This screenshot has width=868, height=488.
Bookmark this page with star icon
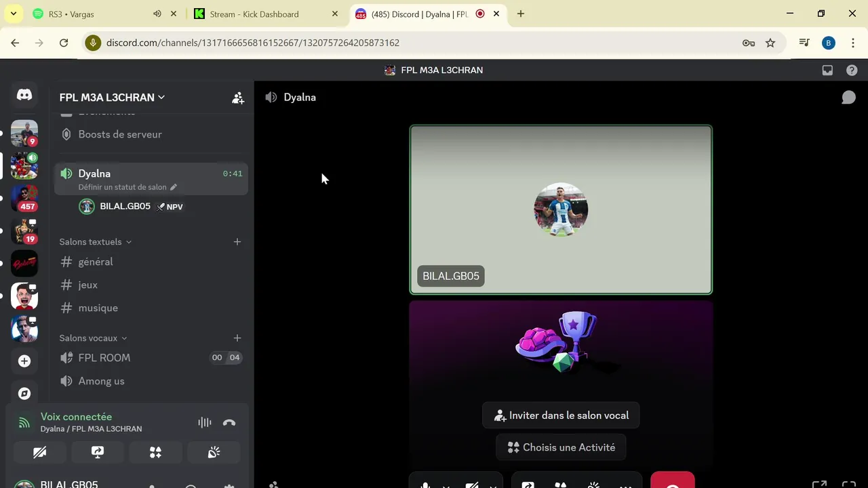(770, 43)
